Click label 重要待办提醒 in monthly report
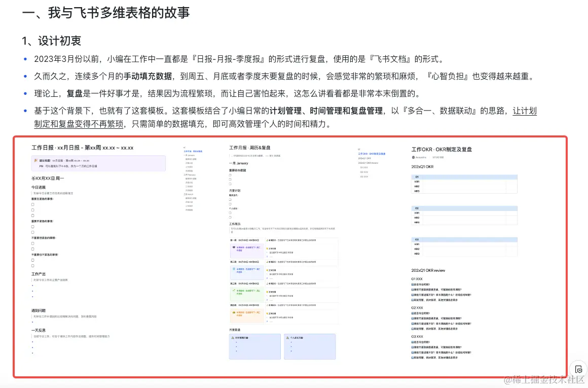Screen dimensions: 588x388 click(x=237, y=170)
